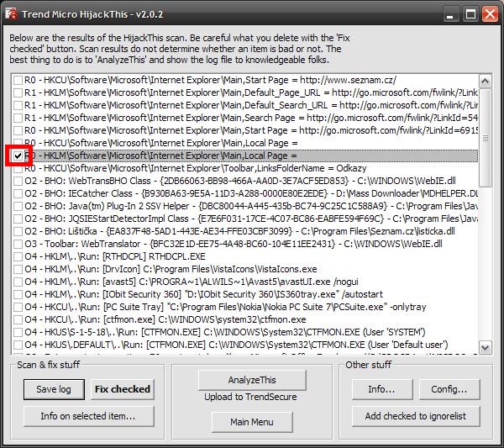Click Add checked to ignorelist
504x448 pixels.
tap(416, 416)
